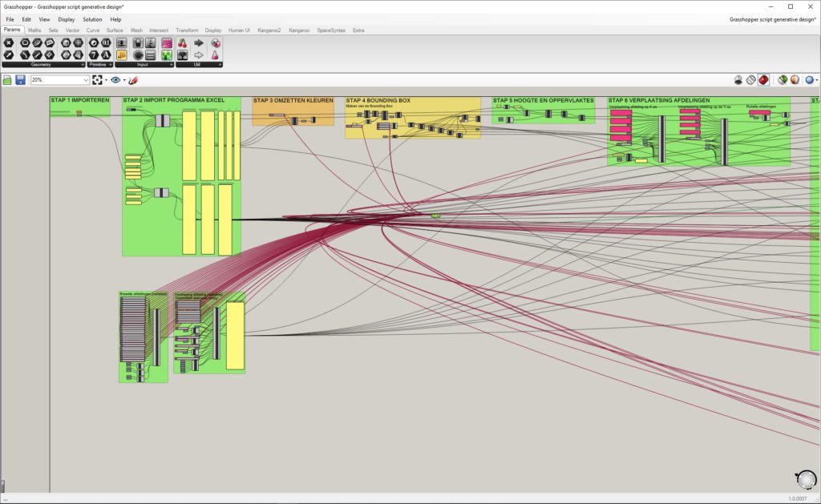821x504 pixels.
Task: Pick the Cherry Picker utility icon
Action: coord(182,43)
